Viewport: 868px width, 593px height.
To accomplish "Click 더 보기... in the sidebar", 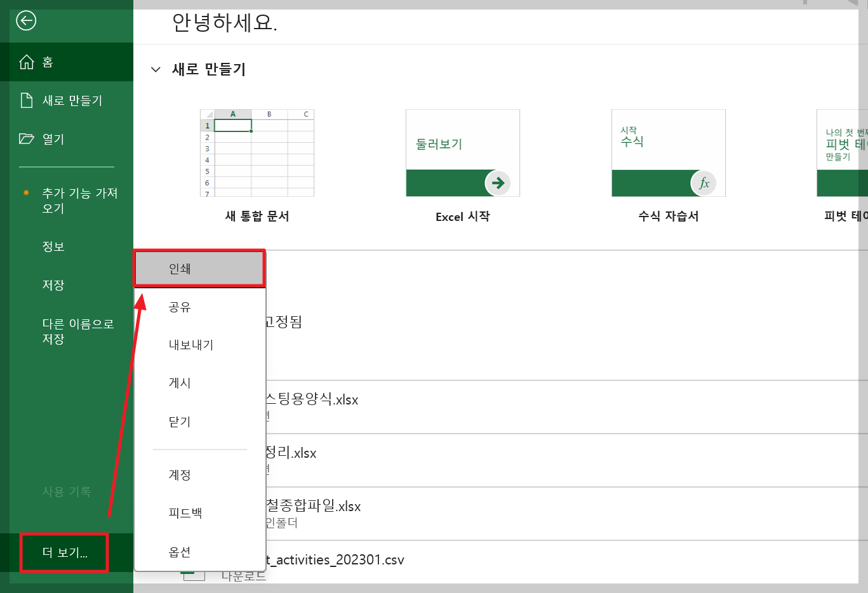I will coord(63,553).
